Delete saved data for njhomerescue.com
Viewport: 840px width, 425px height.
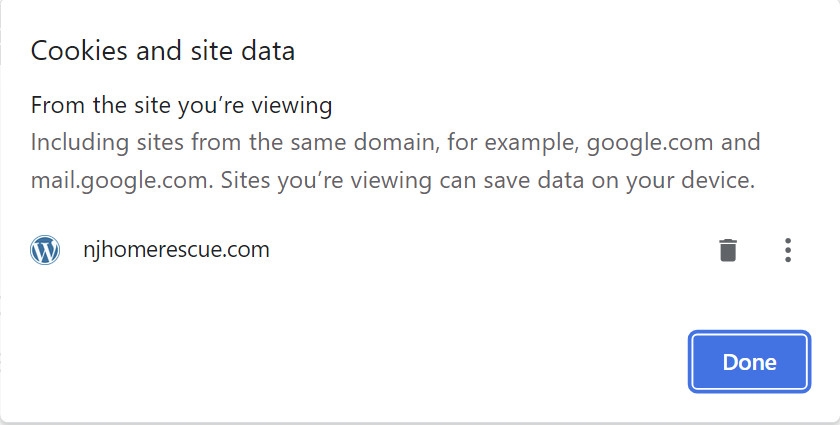pos(728,250)
